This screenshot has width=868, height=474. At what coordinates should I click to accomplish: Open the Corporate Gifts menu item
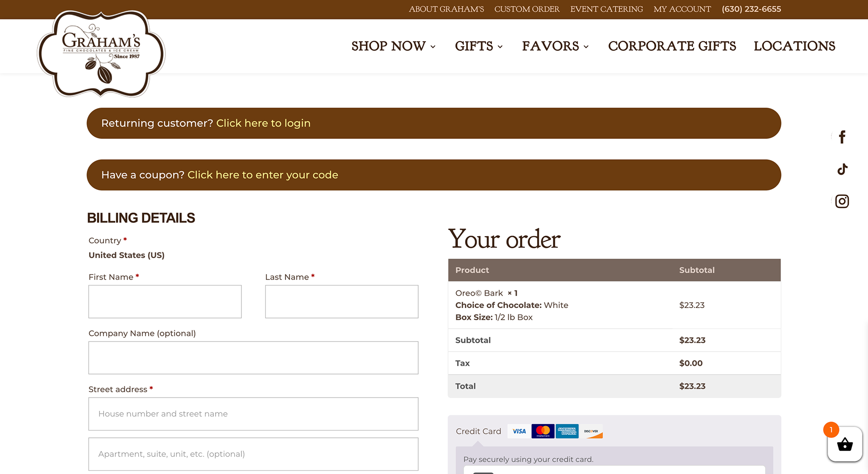pyautogui.click(x=672, y=46)
